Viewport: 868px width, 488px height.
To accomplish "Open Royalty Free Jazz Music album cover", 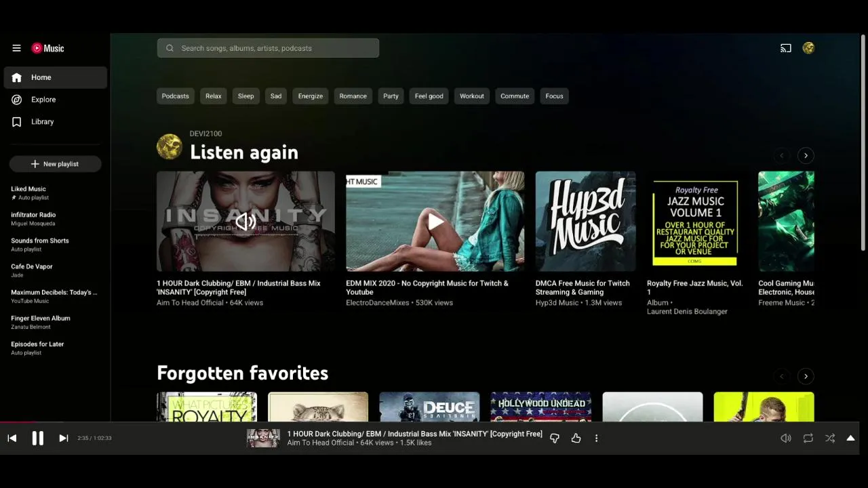I will click(695, 221).
